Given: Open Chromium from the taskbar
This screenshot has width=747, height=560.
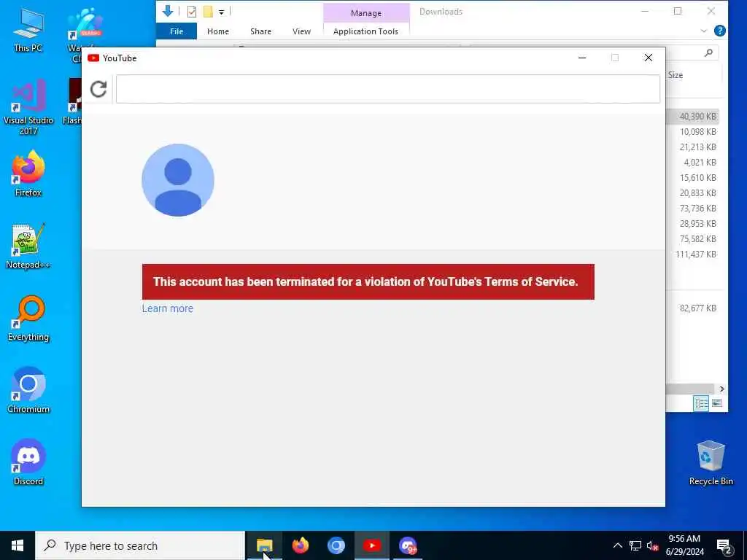Looking at the screenshot, I should (x=336, y=545).
